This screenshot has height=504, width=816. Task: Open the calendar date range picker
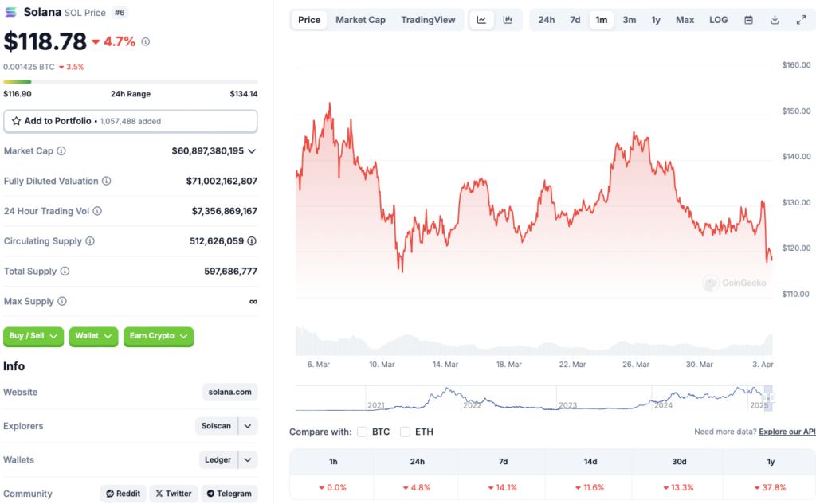pos(747,19)
